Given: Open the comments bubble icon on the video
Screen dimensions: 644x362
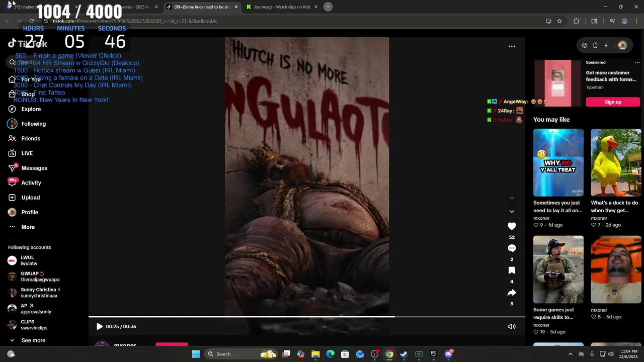Looking at the screenshot, I should [x=512, y=248].
